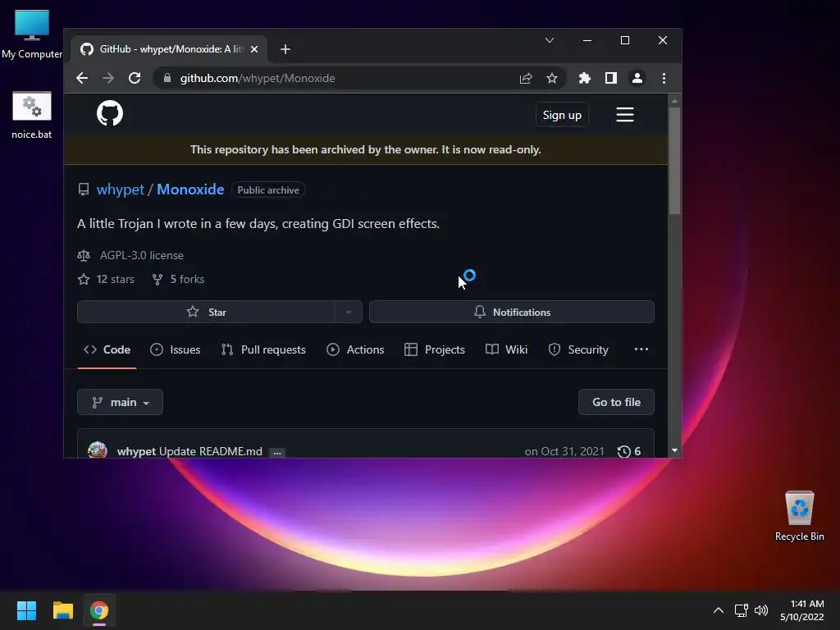Open the Wiki tab
Viewport: 840px width, 630px height.
pos(507,349)
